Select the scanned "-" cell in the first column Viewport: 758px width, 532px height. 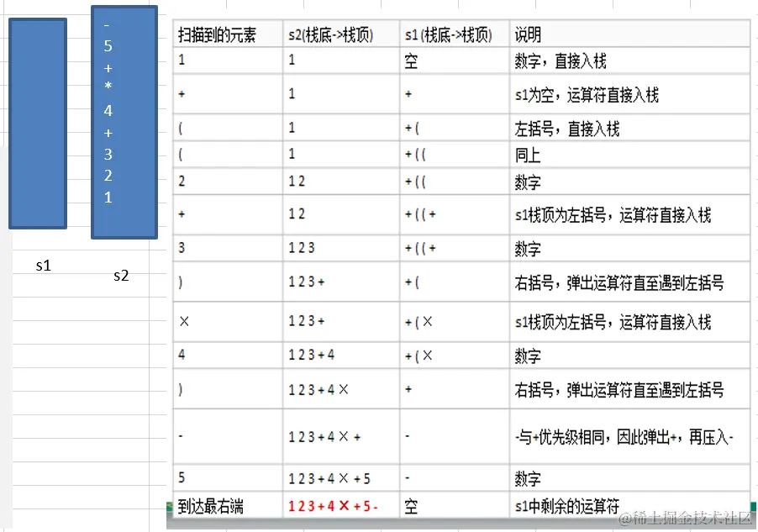[x=228, y=436]
